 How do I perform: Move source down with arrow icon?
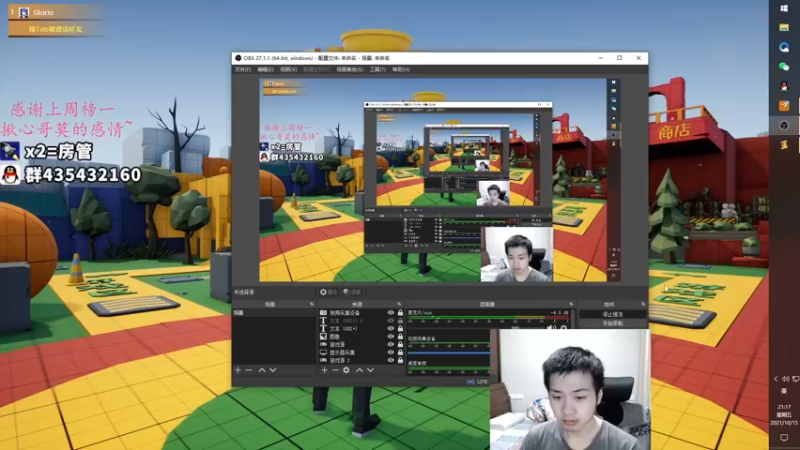point(370,370)
